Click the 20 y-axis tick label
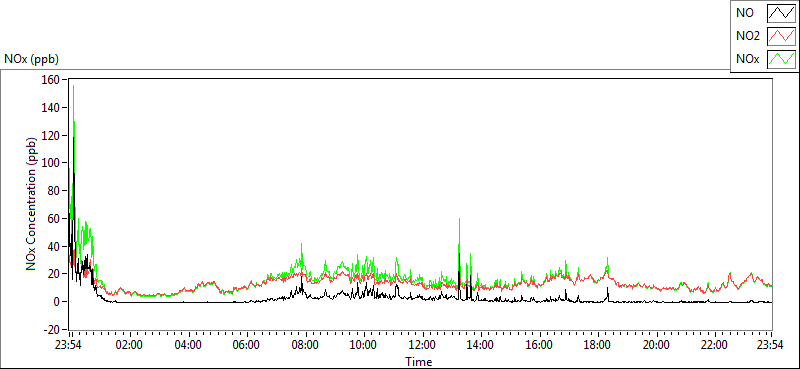The width and height of the screenshot is (800, 369). tap(55, 274)
